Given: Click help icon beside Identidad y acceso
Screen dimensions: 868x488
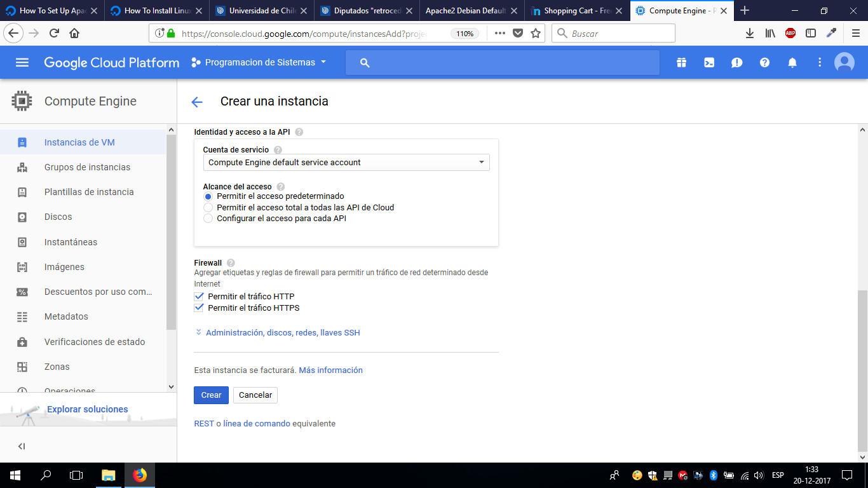Looking at the screenshot, I should [x=299, y=132].
